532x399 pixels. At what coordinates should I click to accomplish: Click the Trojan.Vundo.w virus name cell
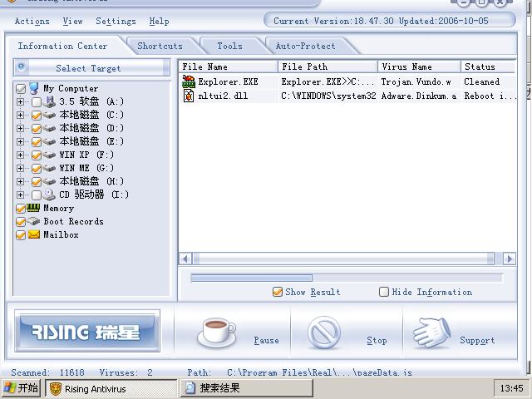[x=416, y=81]
